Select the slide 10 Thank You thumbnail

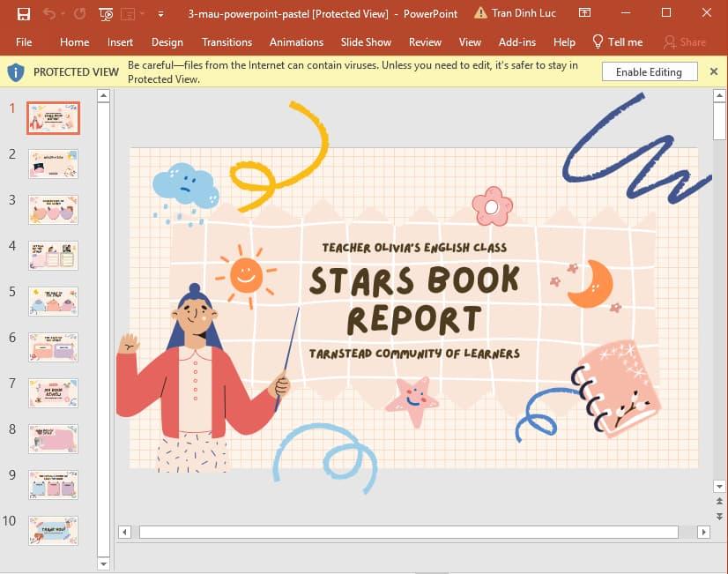pos(53,531)
